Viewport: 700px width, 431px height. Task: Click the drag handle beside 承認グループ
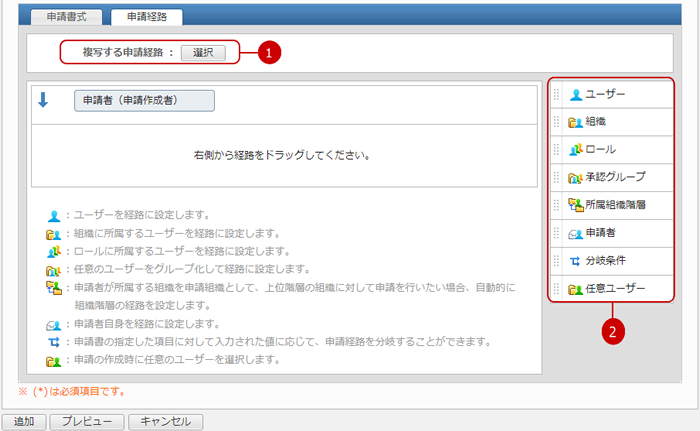557,177
